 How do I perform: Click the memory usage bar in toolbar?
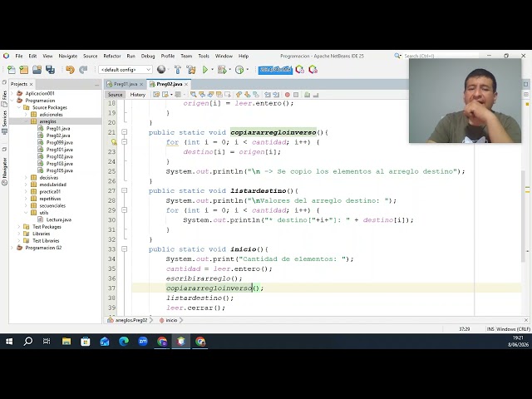(x=275, y=70)
